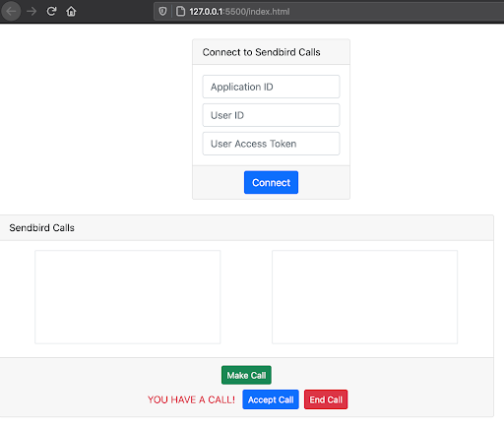
Task: Click the 5500/index.html portion of the URL
Action: [257, 12]
